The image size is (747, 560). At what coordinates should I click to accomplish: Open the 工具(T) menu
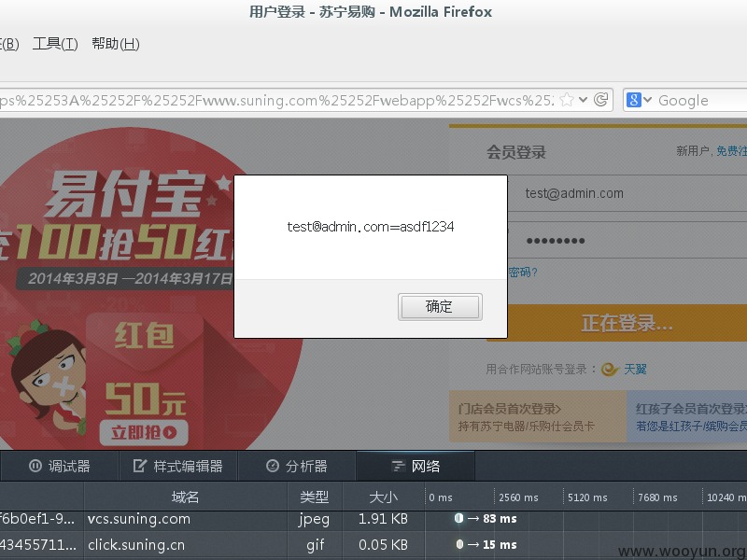(55, 44)
